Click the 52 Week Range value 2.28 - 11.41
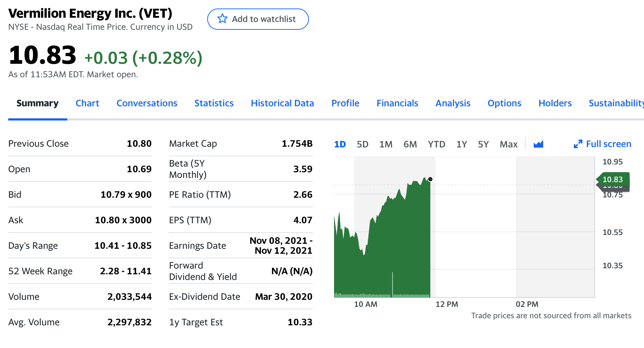Viewport: 644px width, 348px height. click(126, 271)
